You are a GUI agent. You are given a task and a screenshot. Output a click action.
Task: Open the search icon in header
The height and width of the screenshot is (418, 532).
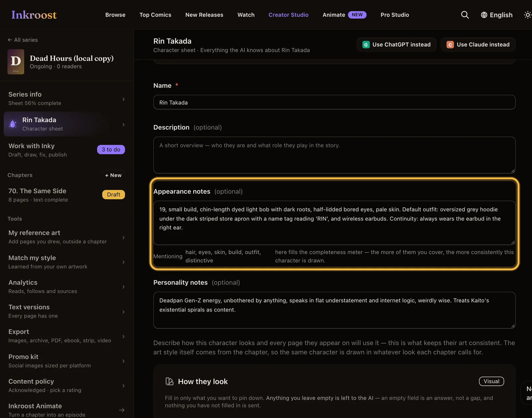[465, 15]
